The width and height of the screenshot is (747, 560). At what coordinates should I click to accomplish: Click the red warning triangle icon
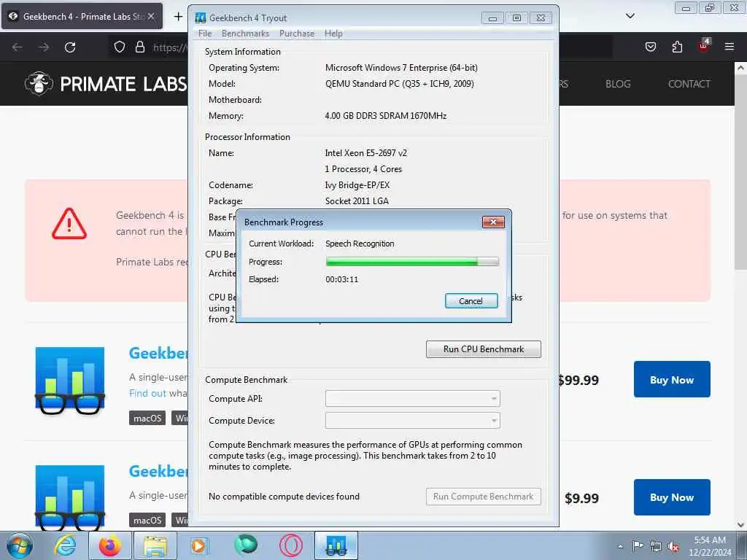[69, 223]
